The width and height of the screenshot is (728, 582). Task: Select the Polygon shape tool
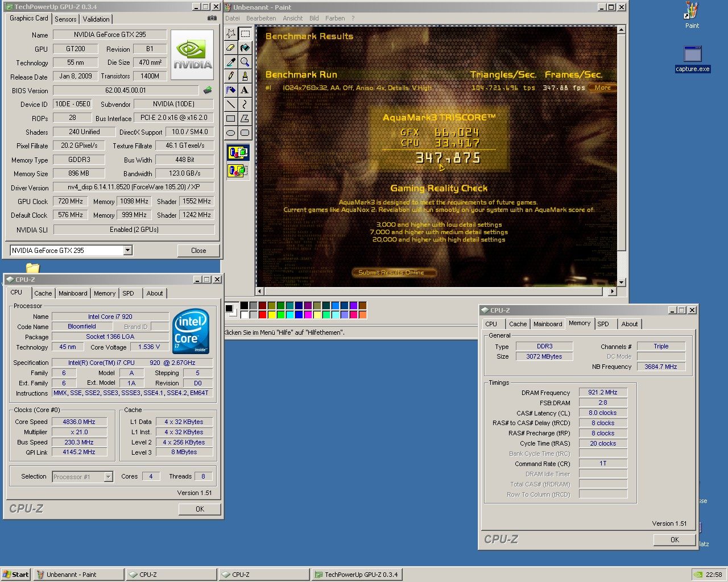pos(245,118)
